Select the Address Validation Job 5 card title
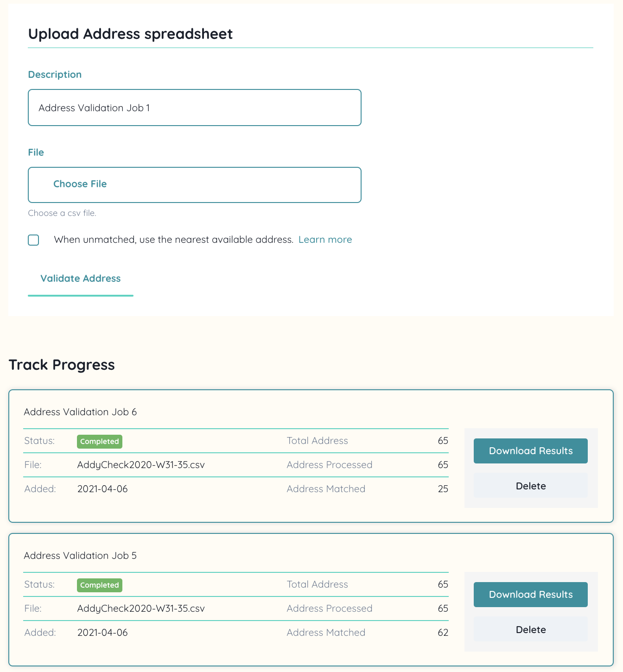Screen dimensions: 623x672 coord(81,556)
